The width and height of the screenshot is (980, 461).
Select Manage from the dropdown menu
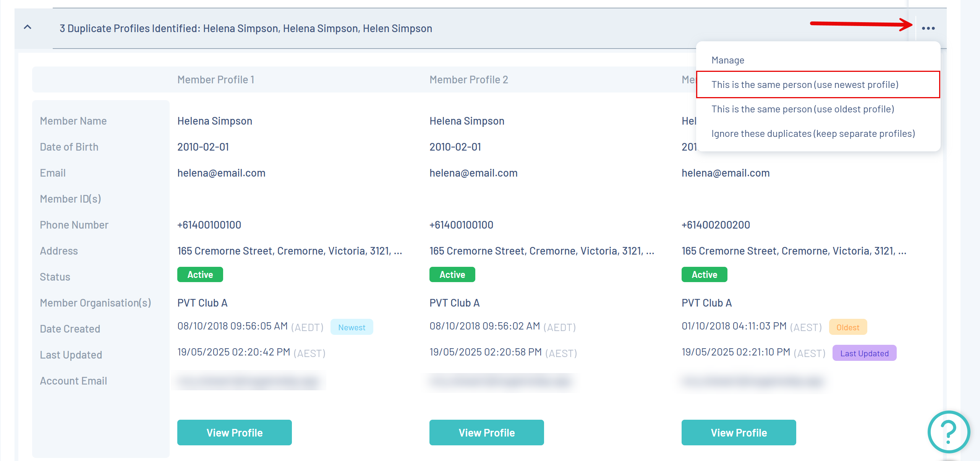coord(727,60)
